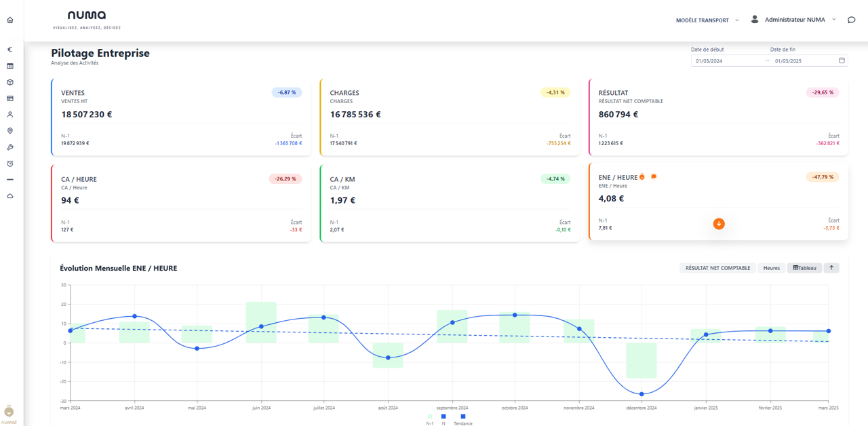Click the -4,31 % badge on CHARGES card

coord(555,92)
